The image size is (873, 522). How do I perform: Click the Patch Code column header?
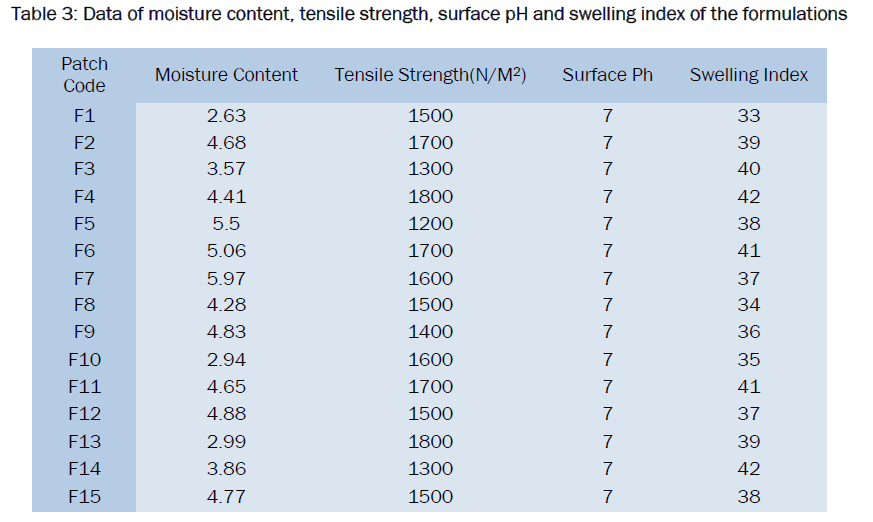coord(84,74)
